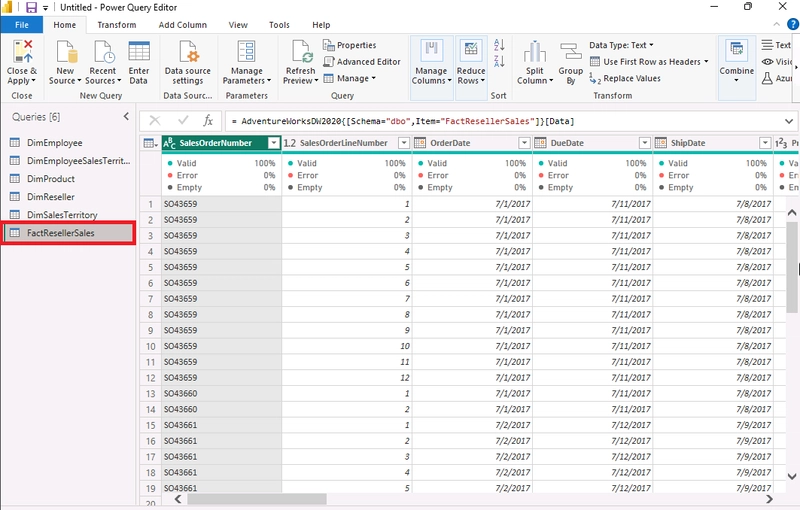Viewport: 800px width, 510px height.
Task: Click the DueDate data type icon
Action: coord(540,143)
